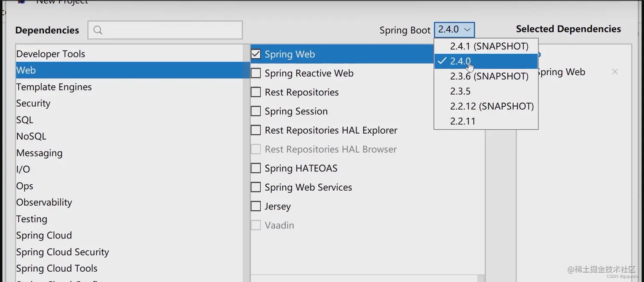Click the Jersey dependency label
This screenshot has width=644, height=282.
(x=277, y=206)
